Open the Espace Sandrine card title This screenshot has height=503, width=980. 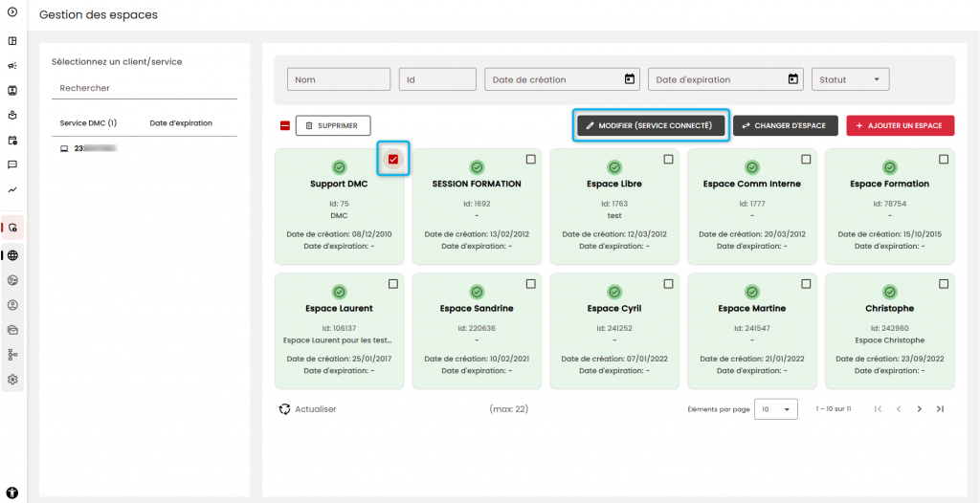[477, 308]
